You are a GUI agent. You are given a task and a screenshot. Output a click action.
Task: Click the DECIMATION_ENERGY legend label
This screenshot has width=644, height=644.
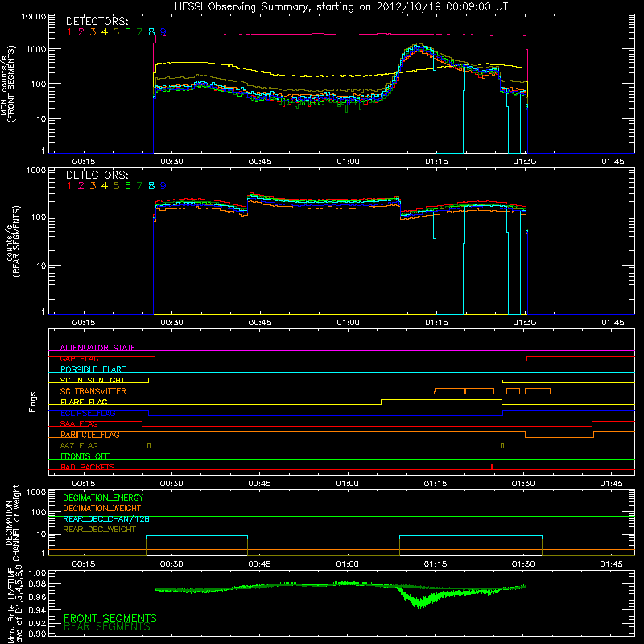point(103,497)
